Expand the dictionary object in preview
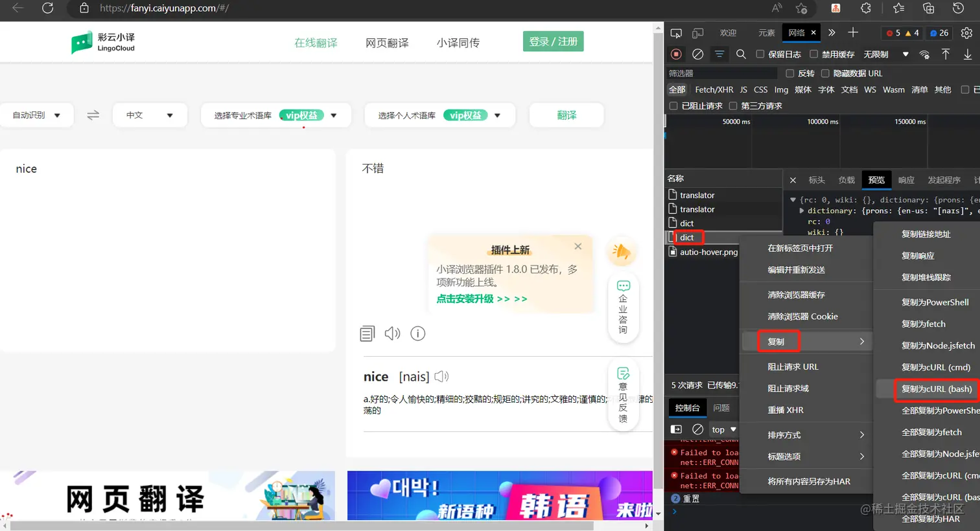The width and height of the screenshot is (980, 531). point(802,210)
